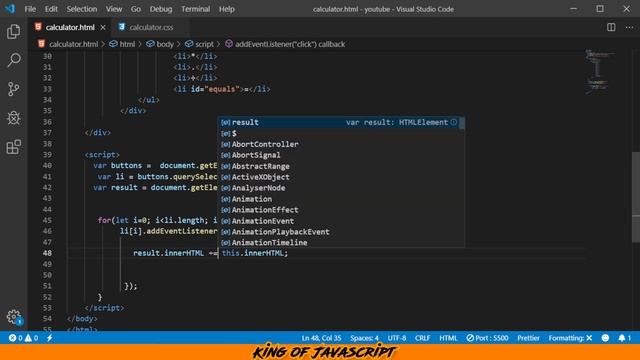The height and width of the screenshot is (360, 640).
Task: Click the Ln 48, Col 35 status
Action: pyautogui.click(x=321, y=338)
